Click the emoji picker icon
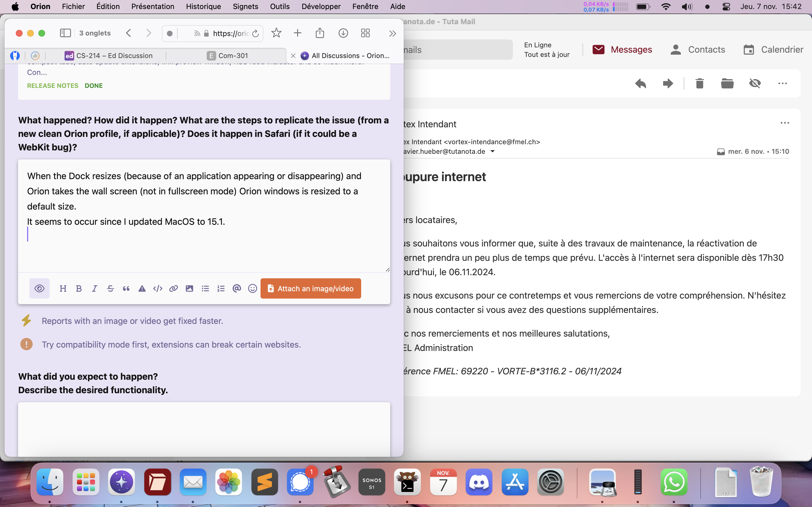812x507 pixels. click(x=252, y=288)
